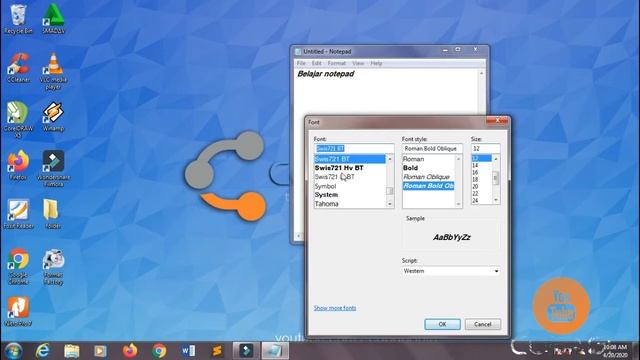
Task: Switch to Filmora in the taskbar
Action: 246,351
